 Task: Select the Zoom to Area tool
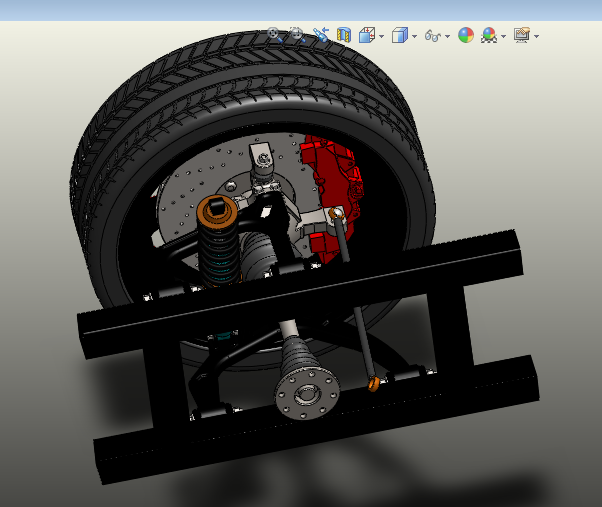(x=298, y=35)
